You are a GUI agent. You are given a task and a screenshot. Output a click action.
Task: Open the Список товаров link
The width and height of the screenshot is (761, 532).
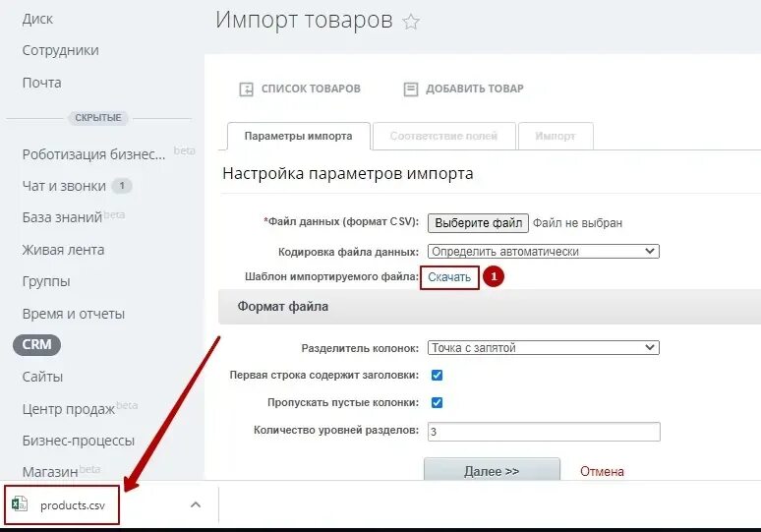311,89
